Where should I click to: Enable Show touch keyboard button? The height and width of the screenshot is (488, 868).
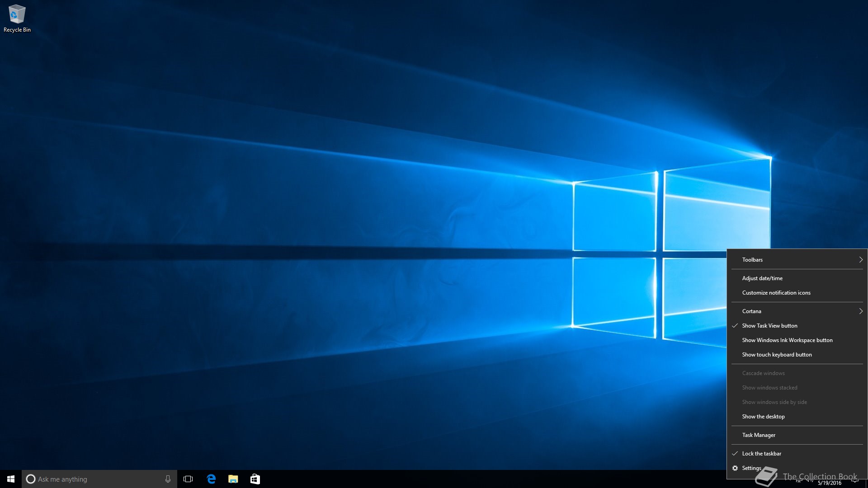click(777, 355)
